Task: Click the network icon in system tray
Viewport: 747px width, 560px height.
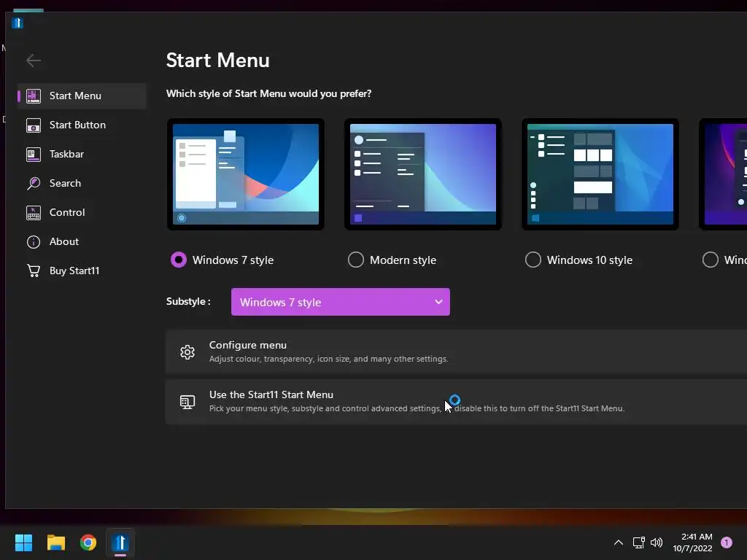Action: pos(638,542)
